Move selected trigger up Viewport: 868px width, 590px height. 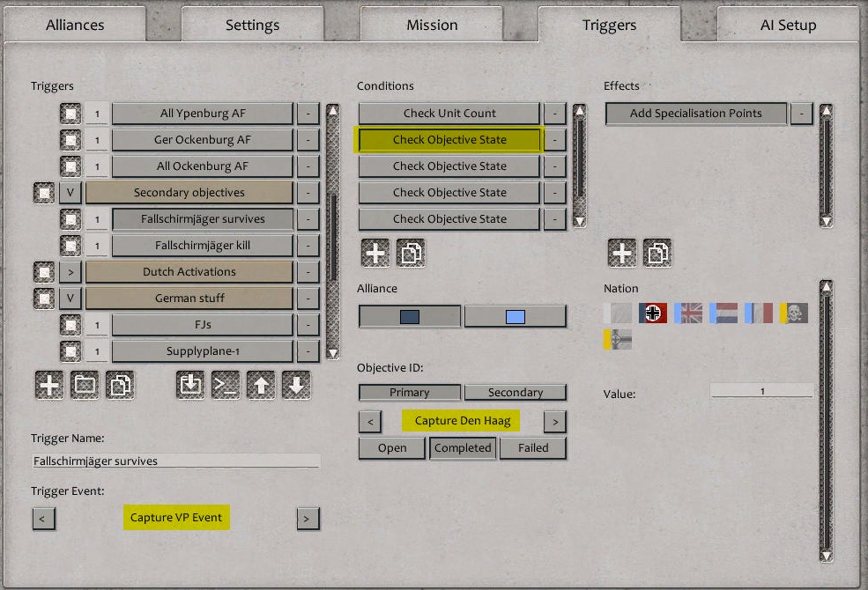(262, 385)
